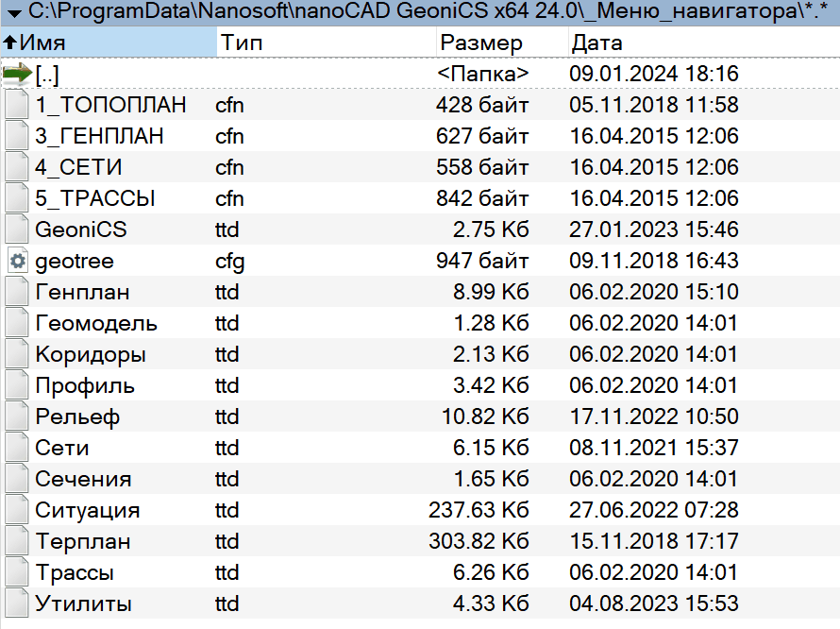The width and height of the screenshot is (840, 629).
Task: Click the green parent-folder arrow icon
Action: tap(15, 74)
